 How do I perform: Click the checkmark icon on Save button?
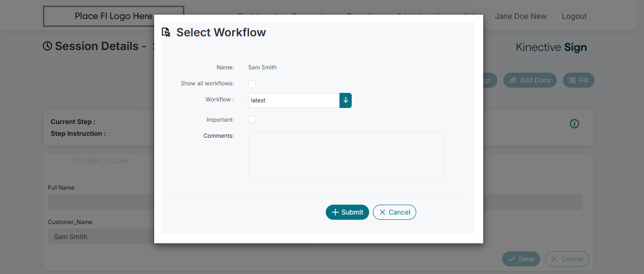pyautogui.click(x=512, y=259)
